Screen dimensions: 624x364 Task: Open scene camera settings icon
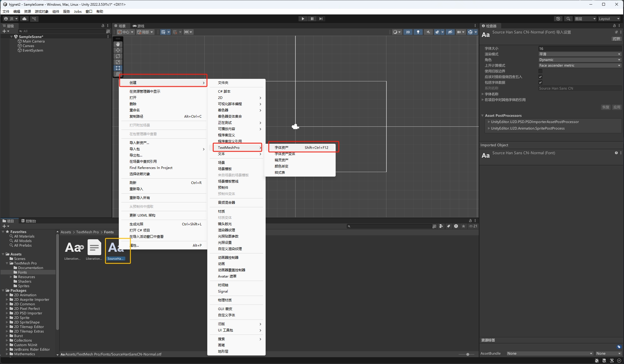(x=459, y=32)
